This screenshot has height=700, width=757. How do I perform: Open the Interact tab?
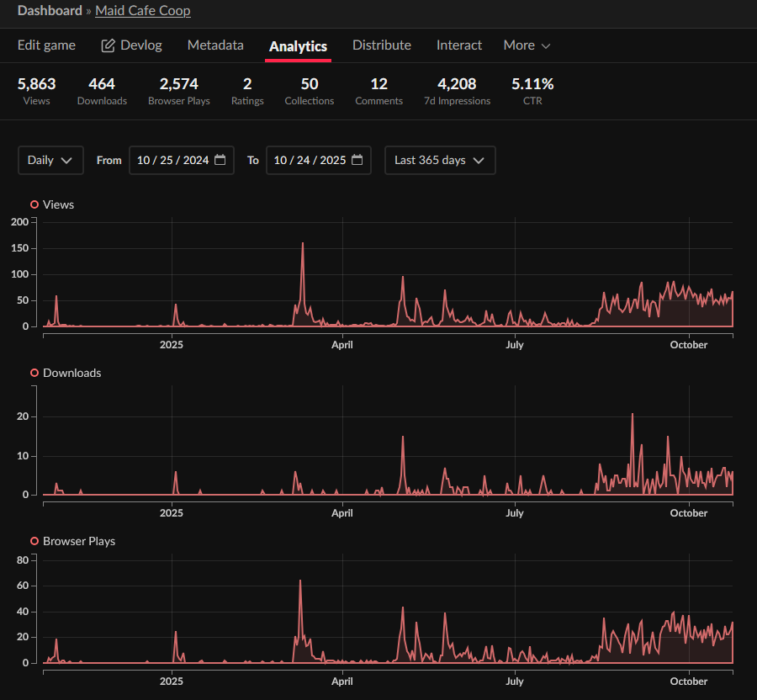[x=459, y=45]
